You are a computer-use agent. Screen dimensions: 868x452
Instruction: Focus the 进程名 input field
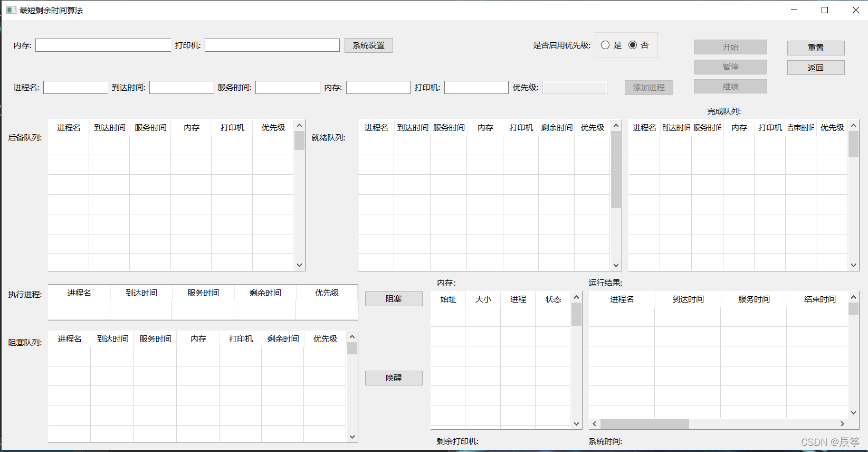(x=75, y=88)
